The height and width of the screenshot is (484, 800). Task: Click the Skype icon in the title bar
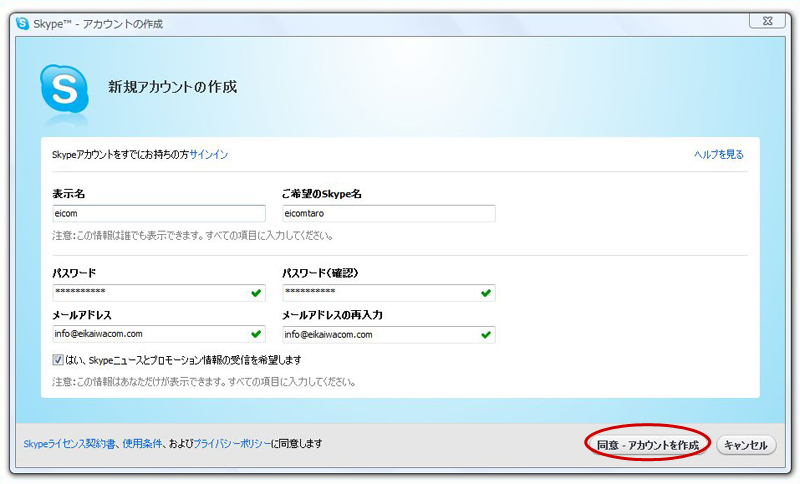coord(22,23)
